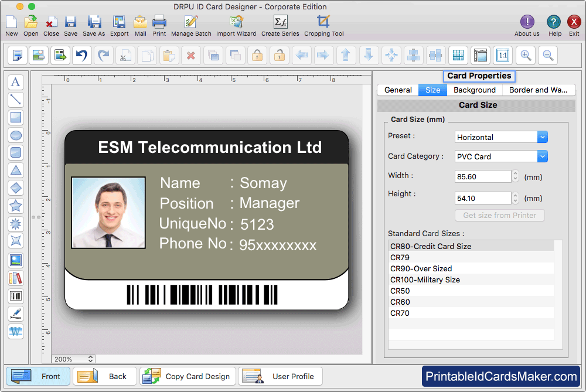586x392 pixels.
Task: Set actual size 1:1 view
Action: pos(503,55)
